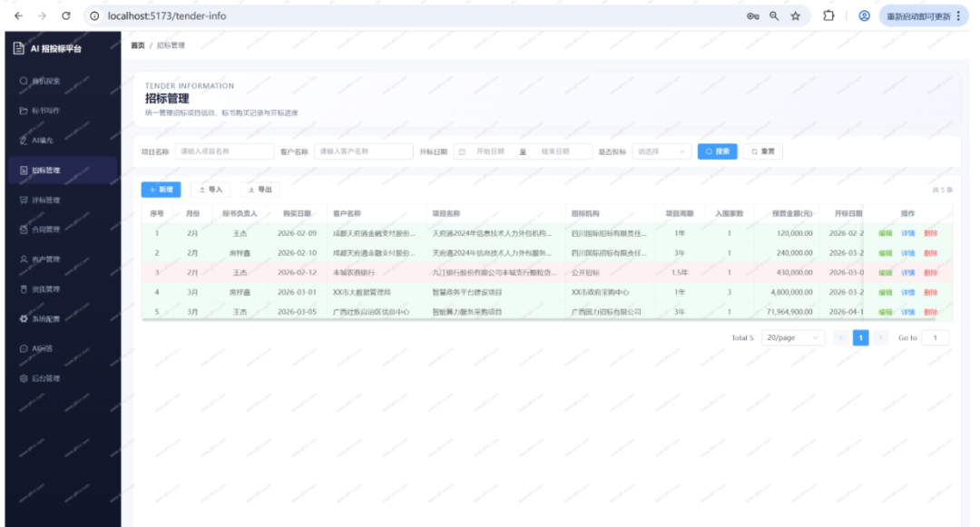
Task: Click the 项目名称 search input
Action: [x=224, y=151]
